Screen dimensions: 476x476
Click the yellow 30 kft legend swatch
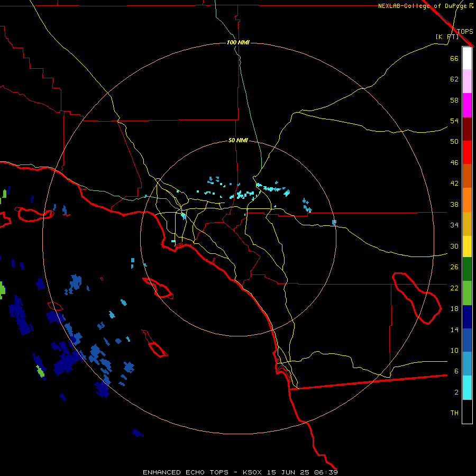(x=467, y=246)
